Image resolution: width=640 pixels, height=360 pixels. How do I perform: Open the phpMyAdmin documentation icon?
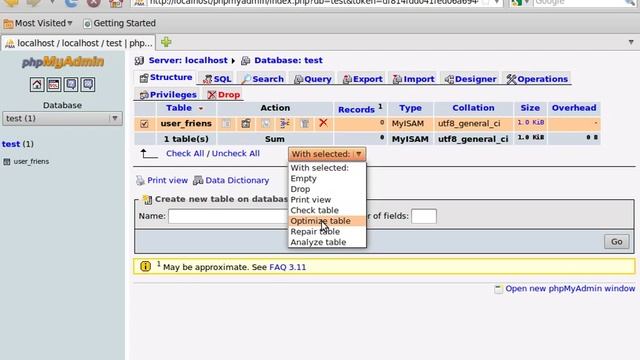tap(71, 84)
